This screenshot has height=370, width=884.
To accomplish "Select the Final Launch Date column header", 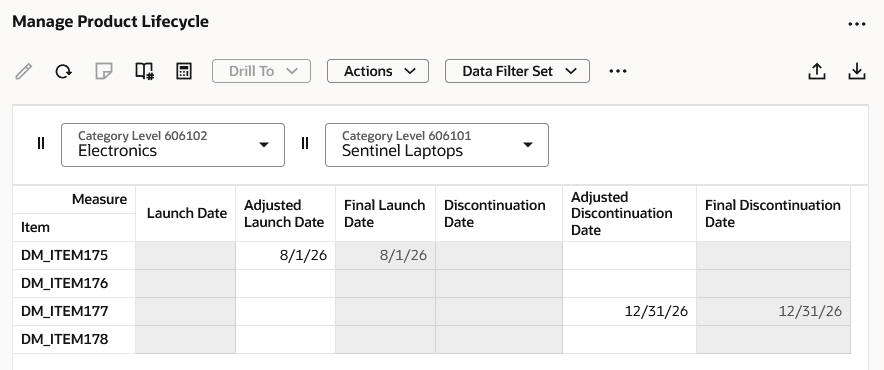I will (385, 213).
